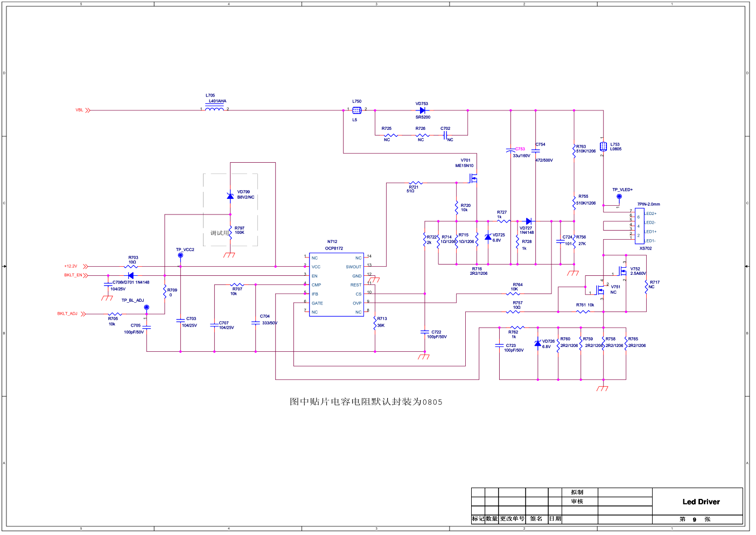
Task: Click the TP_VCC2 test point symbol
Action: click(180, 255)
